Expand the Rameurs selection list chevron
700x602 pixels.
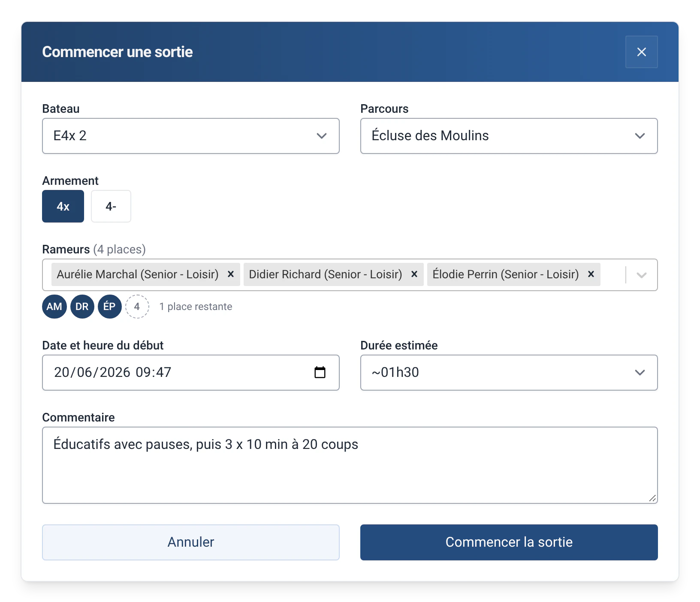coord(642,275)
